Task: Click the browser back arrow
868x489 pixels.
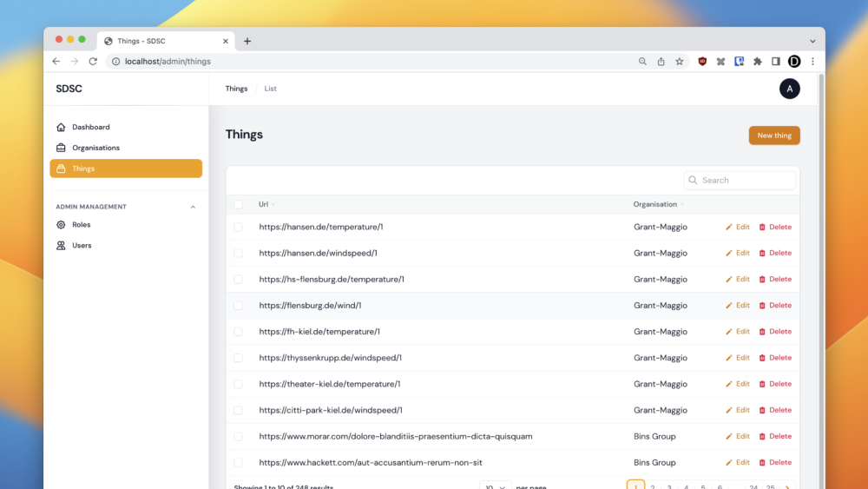Action: [x=56, y=62]
